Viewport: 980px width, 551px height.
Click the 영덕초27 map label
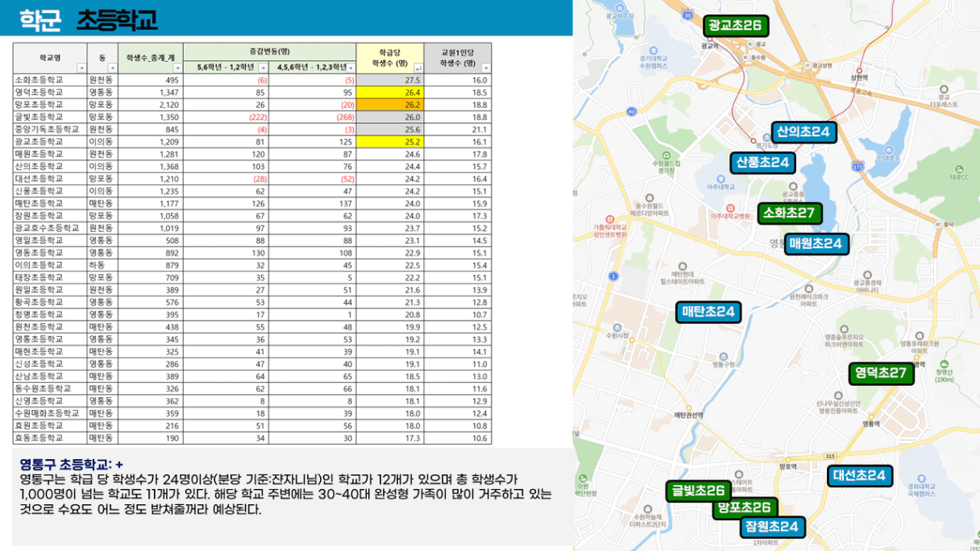pos(881,373)
